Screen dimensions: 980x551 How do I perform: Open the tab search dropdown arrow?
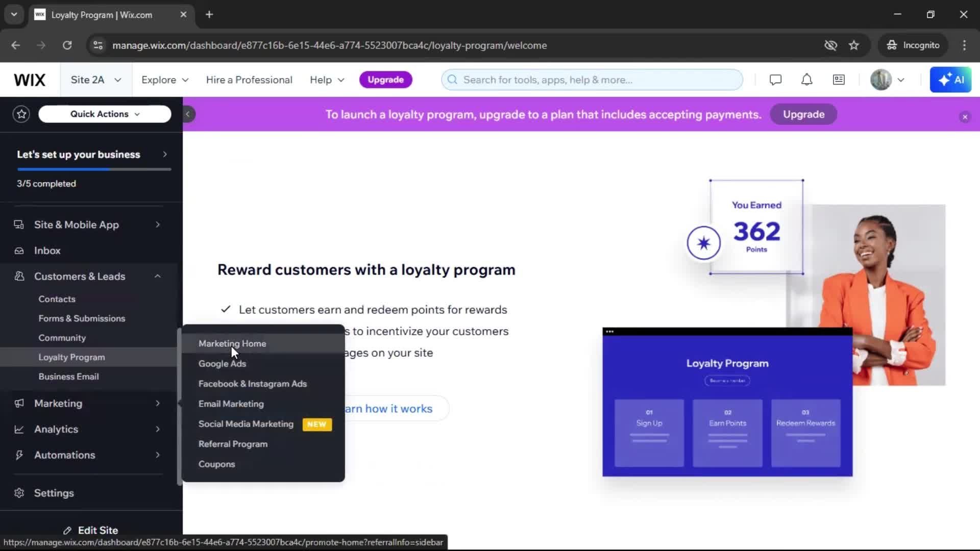point(14,15)
